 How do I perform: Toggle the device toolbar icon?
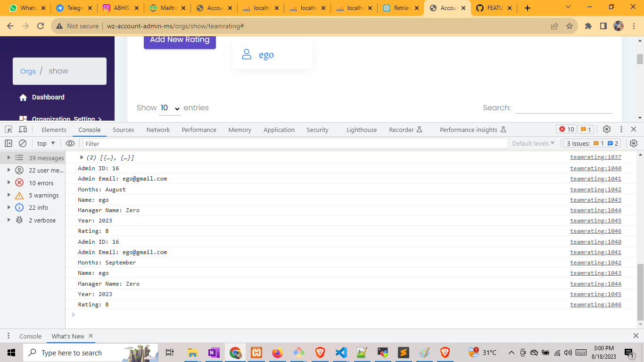click(x=23, y=130)
